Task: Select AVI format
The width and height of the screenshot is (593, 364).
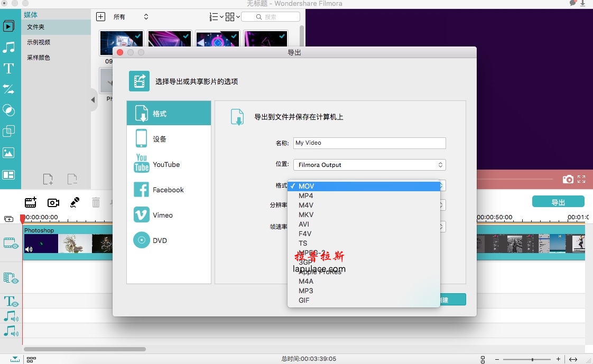Action: click(364, 224)
